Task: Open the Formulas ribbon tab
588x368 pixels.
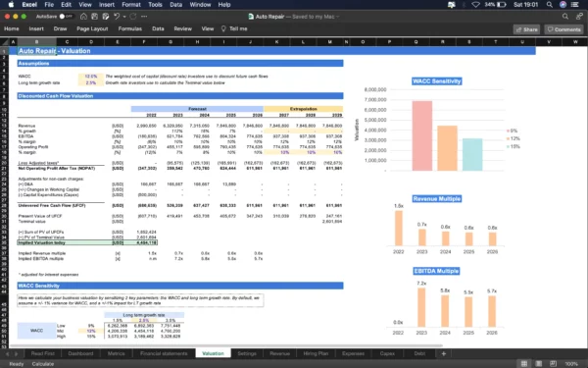Action: (x=130, y=28)
